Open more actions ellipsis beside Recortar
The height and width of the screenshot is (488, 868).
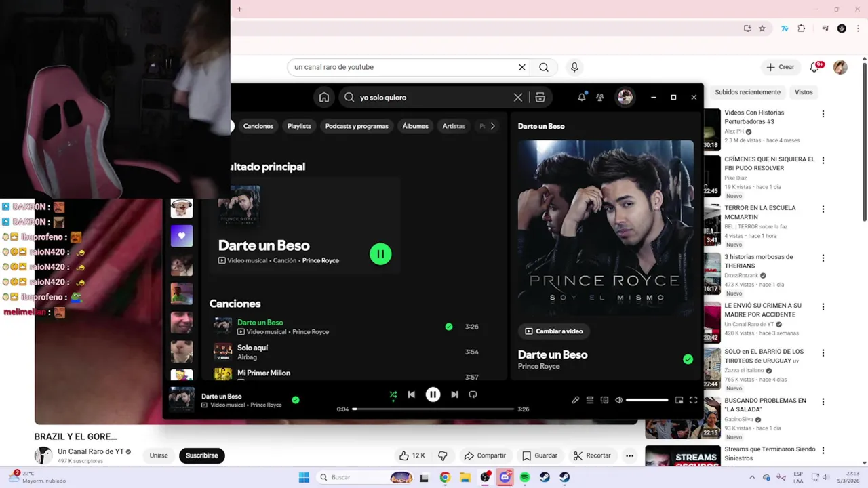630,455
